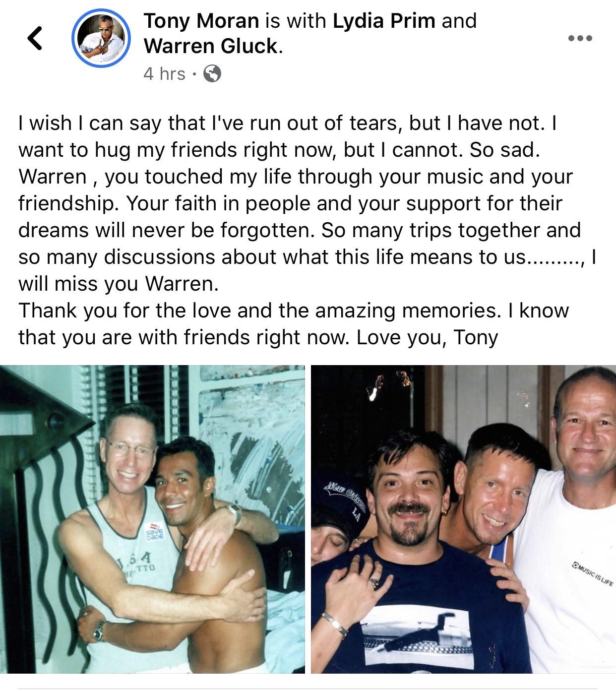Tap the public globe privacy icon
The width and height of the screenshot is (616, 692).
[212, 74]
